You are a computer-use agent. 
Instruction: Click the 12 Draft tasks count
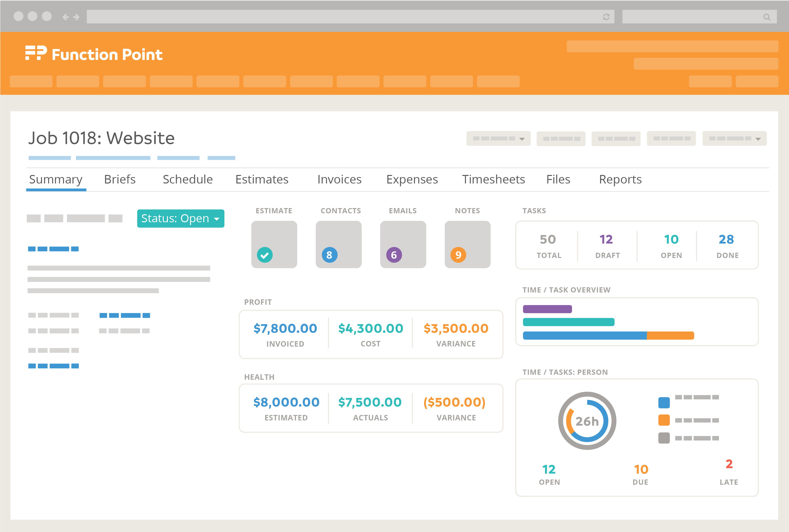tap(606, 240)
